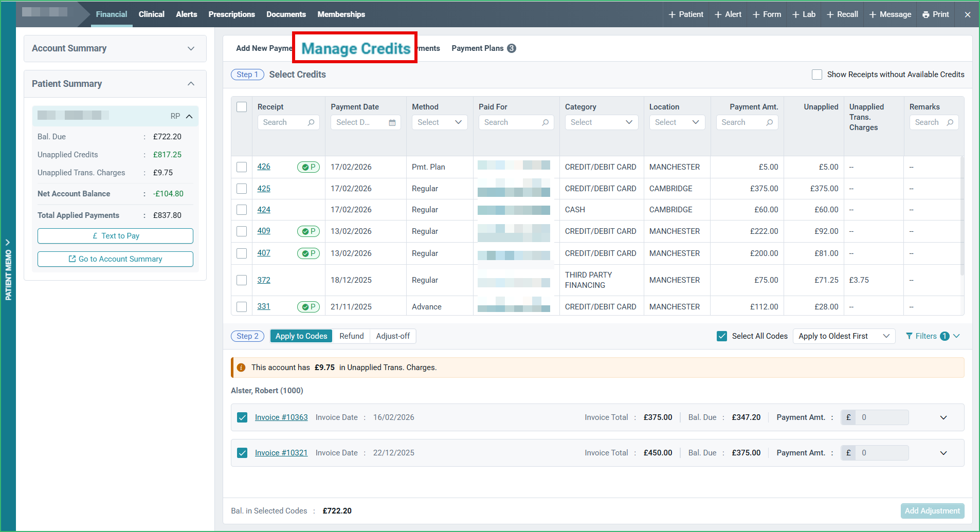The height and width of the screenshot is (532, 980).
Task: Click the Payment Amt. field for Invoice #10321
Action: [x=881, y=453]
